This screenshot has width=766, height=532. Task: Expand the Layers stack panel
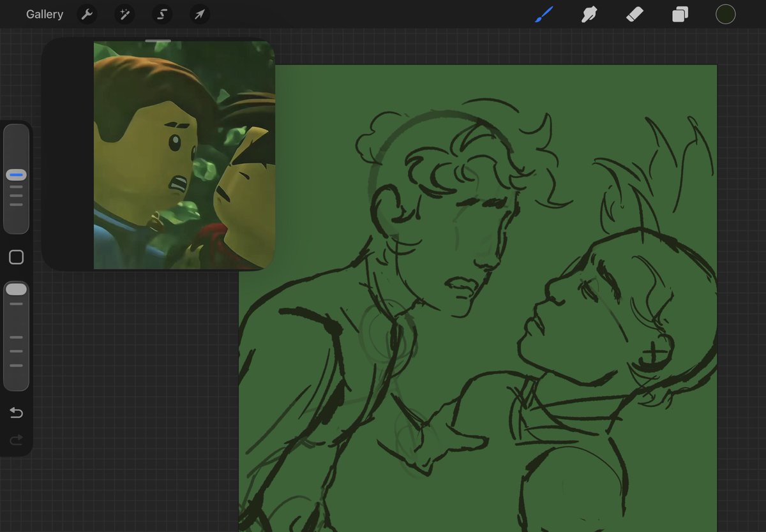click(x=679, y=13)
